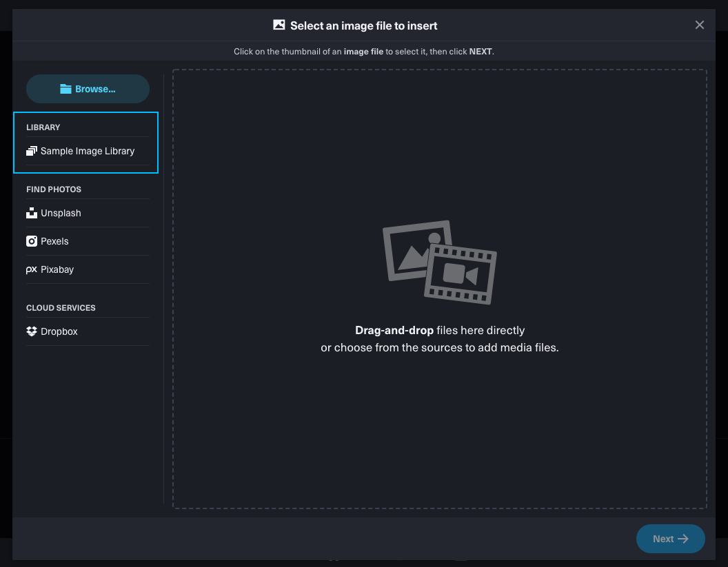The width and height of the screenshot is (728, 567).
Task: Click the arrow on the Next button
Action: [x=683, y=539]
